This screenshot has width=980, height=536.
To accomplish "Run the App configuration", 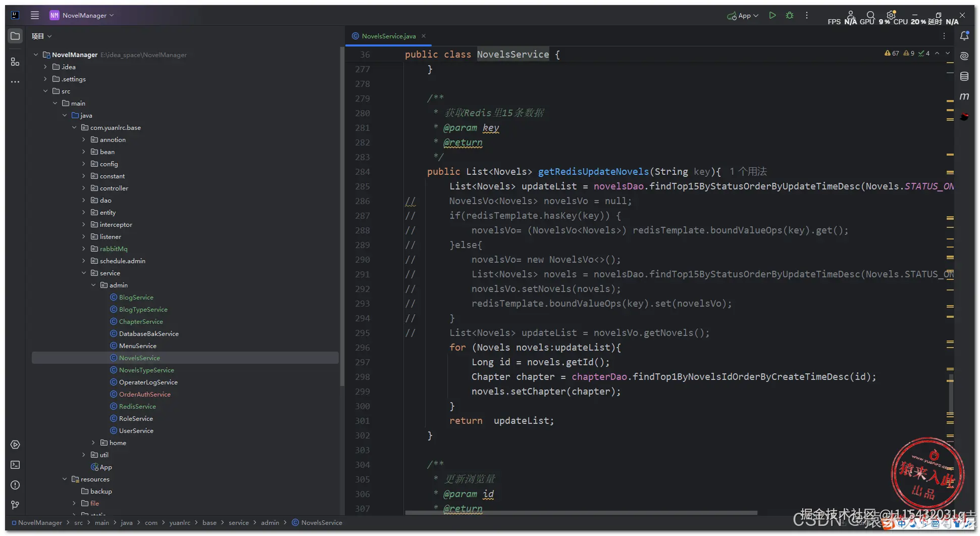I will tap(772, 15).
